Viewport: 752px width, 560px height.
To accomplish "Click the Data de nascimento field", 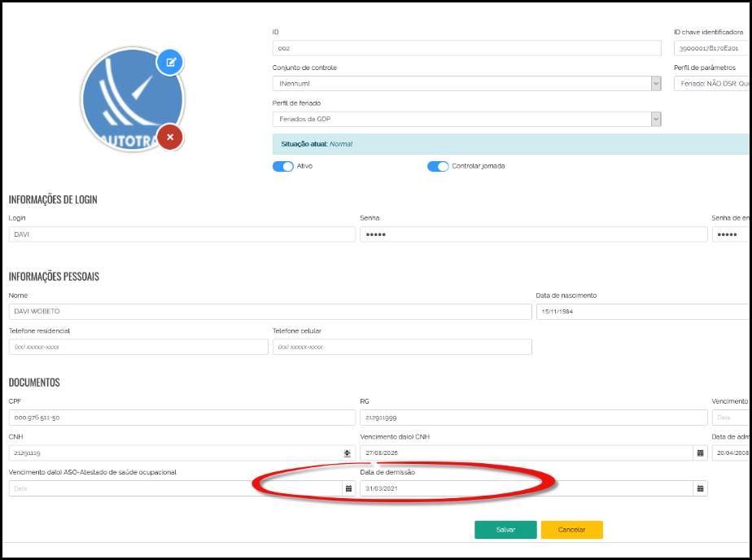I will tap(643, 312).
